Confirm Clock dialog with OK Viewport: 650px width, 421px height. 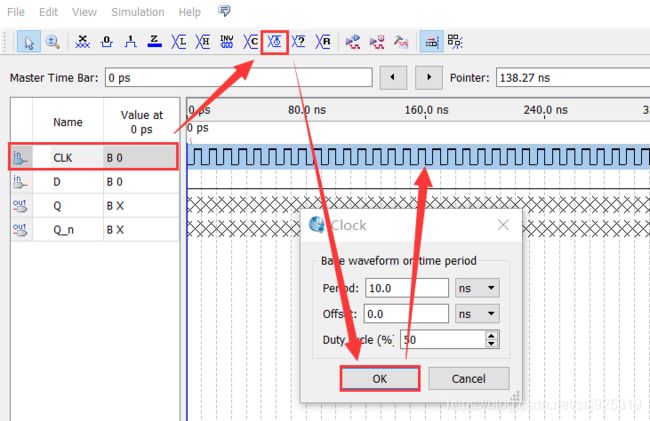pos(380,378)
